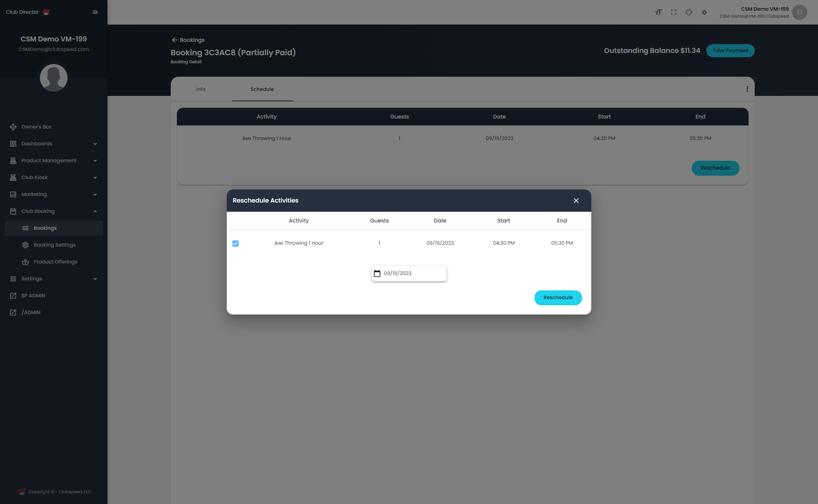
Task: Toggle fullscreen mode icon
Action: coord(674,12)
